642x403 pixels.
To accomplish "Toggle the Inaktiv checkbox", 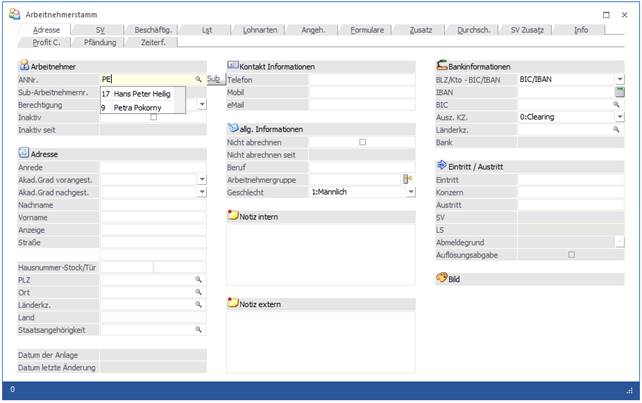I will (153, 117).
